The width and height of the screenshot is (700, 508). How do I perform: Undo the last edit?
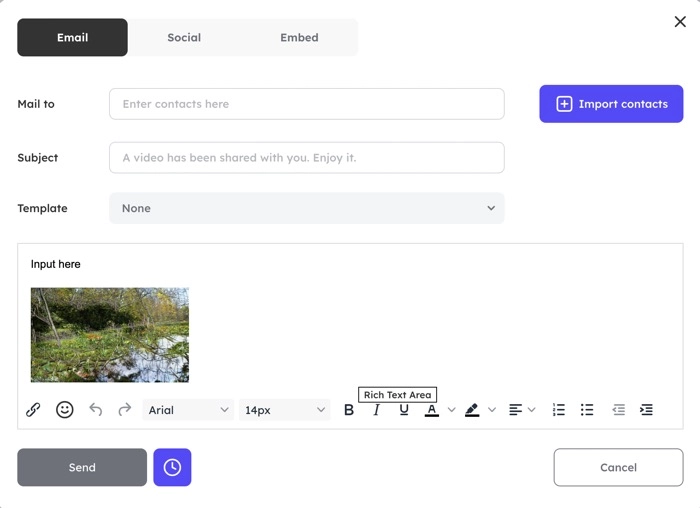click(96, 410)
